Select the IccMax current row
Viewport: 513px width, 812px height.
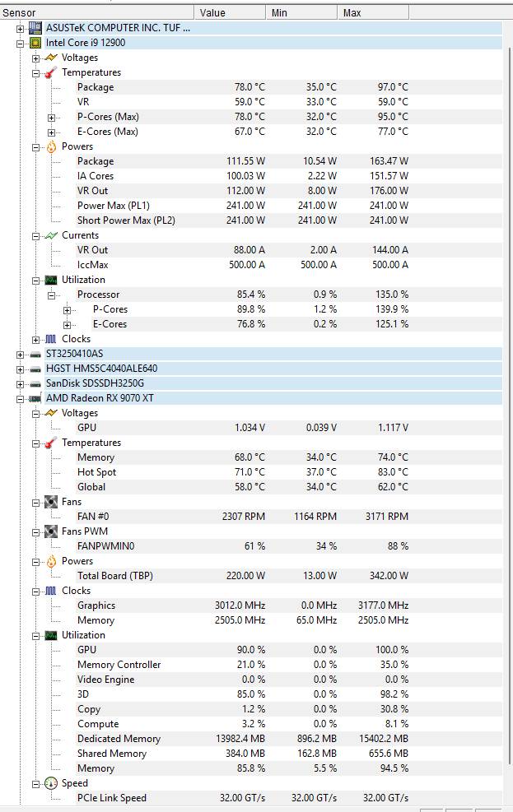pyautogui.click(x=289, y=265)
